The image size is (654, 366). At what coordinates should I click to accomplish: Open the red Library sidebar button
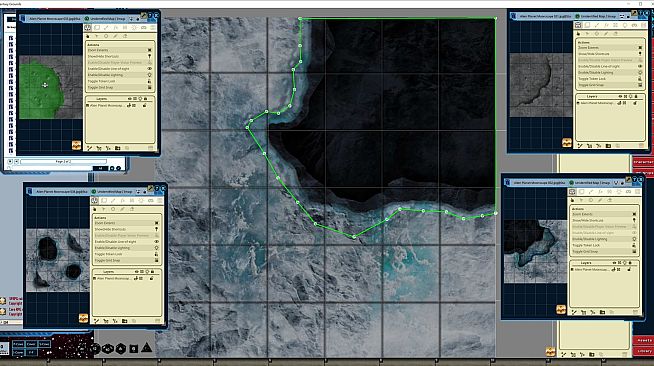(644, 351)
